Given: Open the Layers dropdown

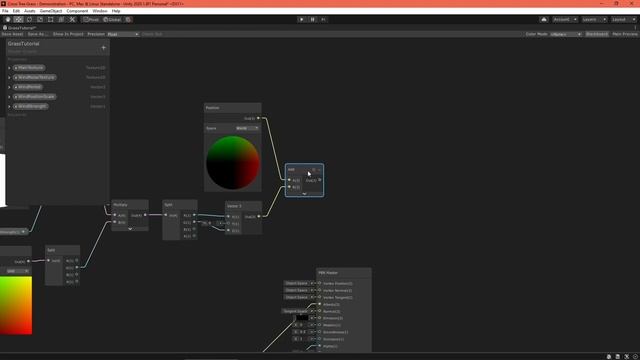Looking at the screenshot, I should [594, 20].
